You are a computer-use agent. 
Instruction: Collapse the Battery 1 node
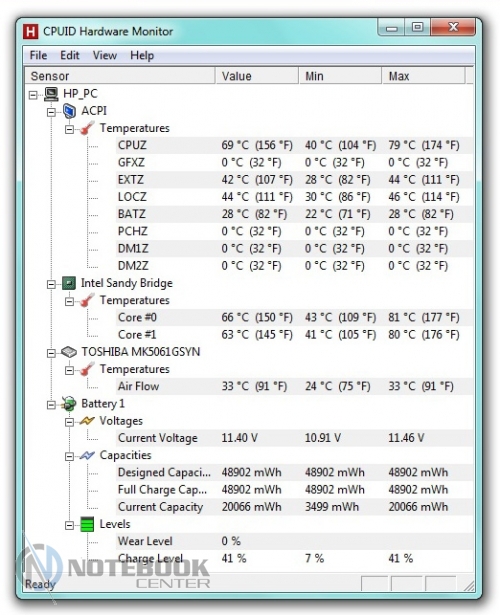click(x=51, y=405)
